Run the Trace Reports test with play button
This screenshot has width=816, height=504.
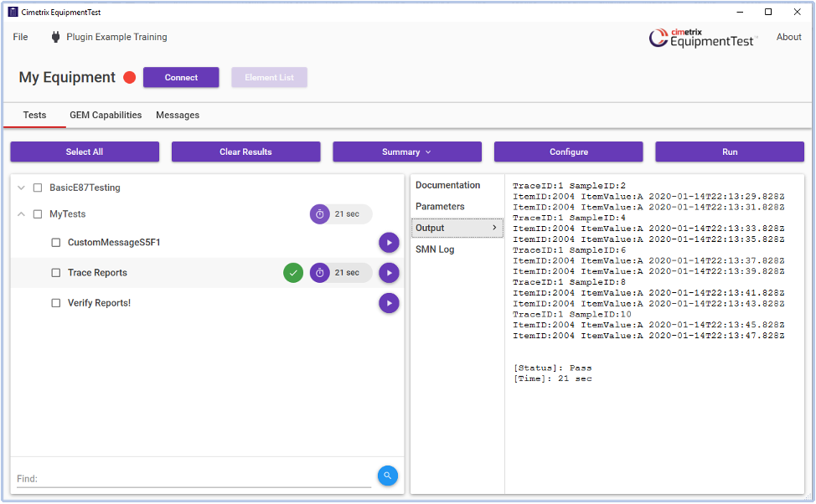(x=389, y=273)
